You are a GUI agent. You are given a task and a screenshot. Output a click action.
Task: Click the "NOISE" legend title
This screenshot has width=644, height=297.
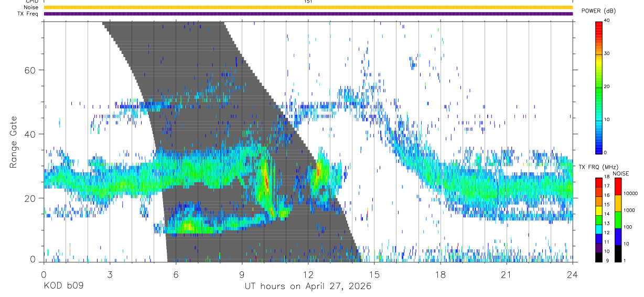621,173
